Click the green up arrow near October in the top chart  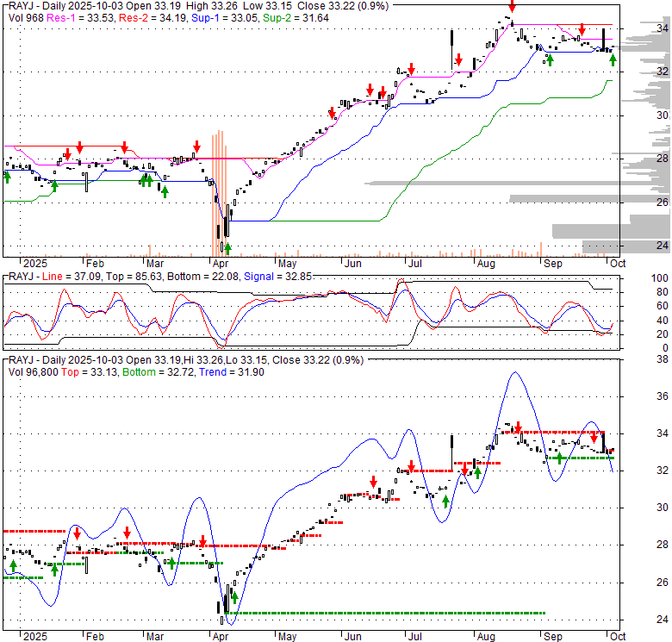613,59
